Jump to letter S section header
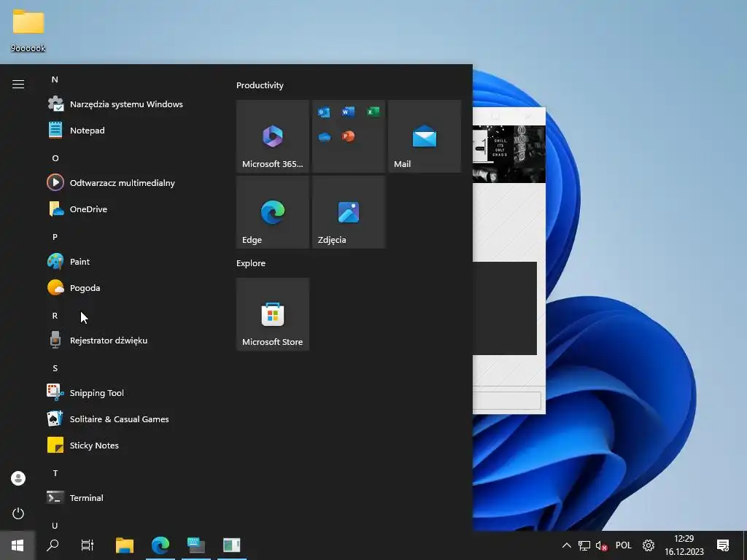This screenshot has width=747, height=560. click(x=55, y=368)
